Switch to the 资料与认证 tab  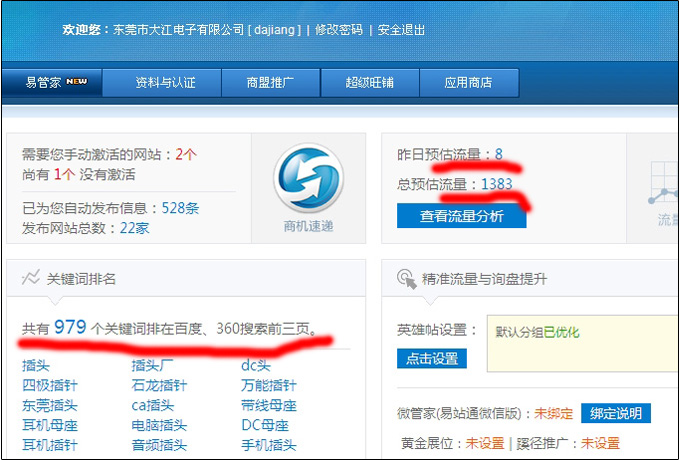click(165, 83)
